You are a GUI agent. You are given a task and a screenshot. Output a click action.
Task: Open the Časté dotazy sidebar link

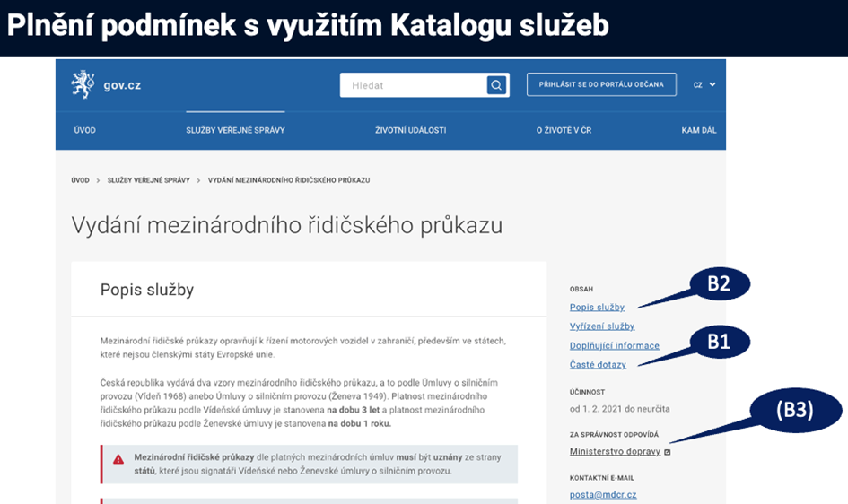[598, 364]
